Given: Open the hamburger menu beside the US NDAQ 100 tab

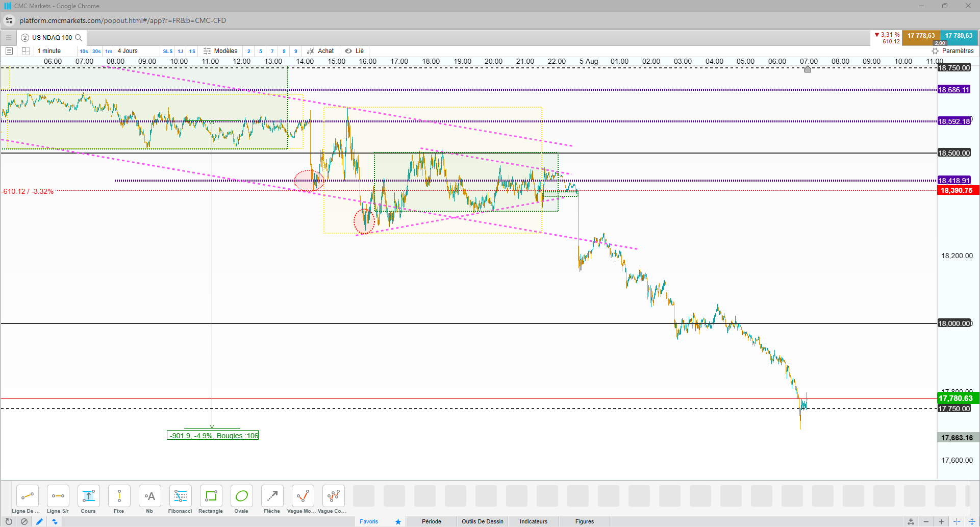Looking at the screenshot, I should pos(9,38).
